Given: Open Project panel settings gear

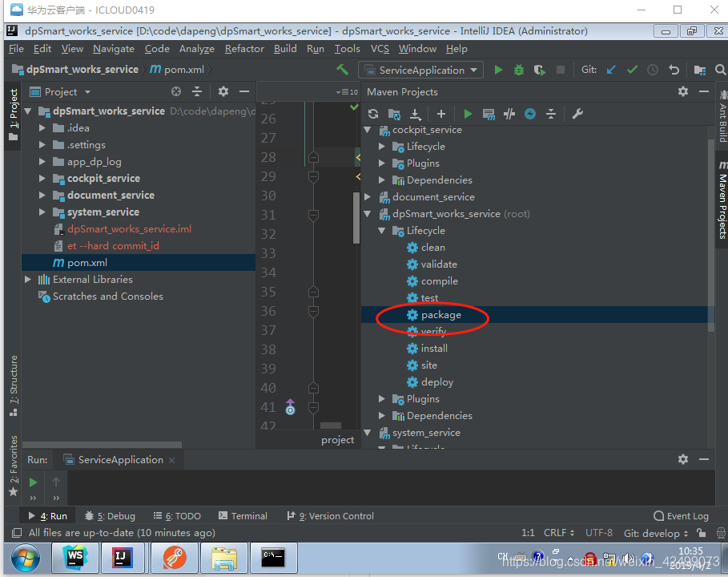Looking at the screenshot, I should [x=223, y=91].
